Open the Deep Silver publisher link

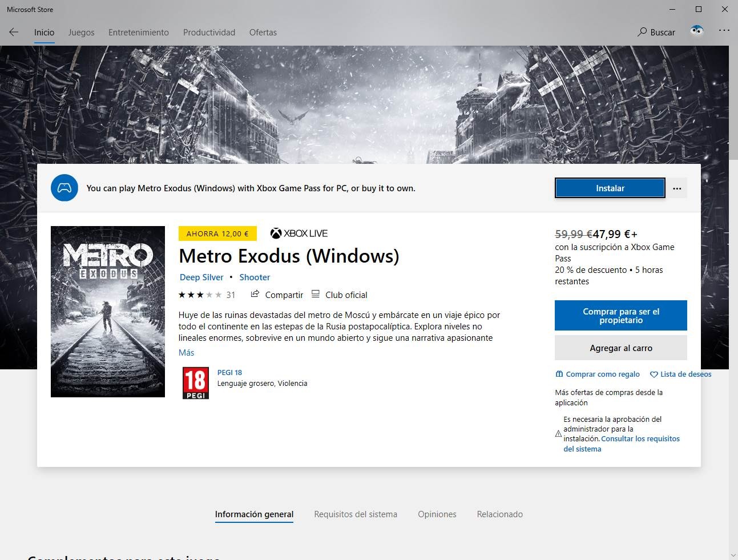201,277
